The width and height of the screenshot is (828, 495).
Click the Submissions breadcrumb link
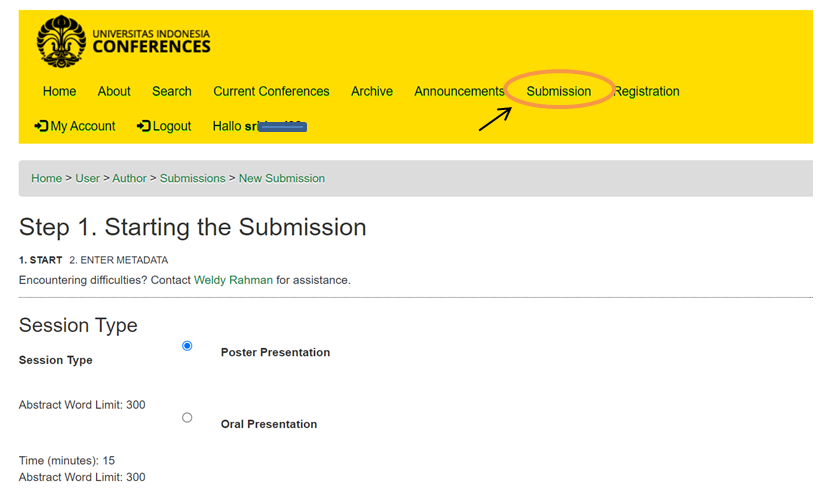[192, 178]
